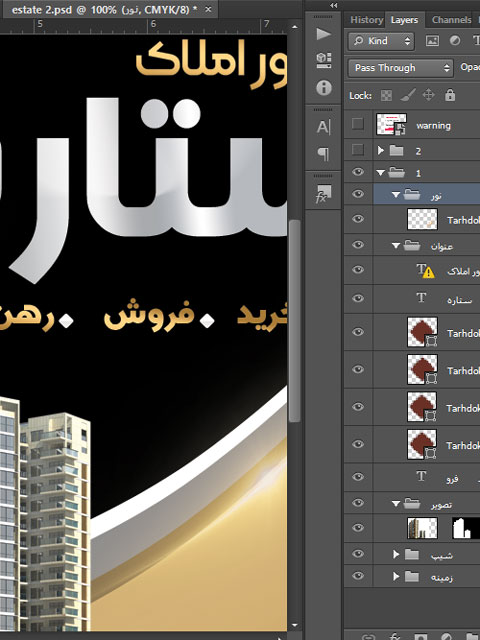The height and width of the screenshot is (640, 480).
Task: Show the hidden group 2
Action: pos(358,150)
